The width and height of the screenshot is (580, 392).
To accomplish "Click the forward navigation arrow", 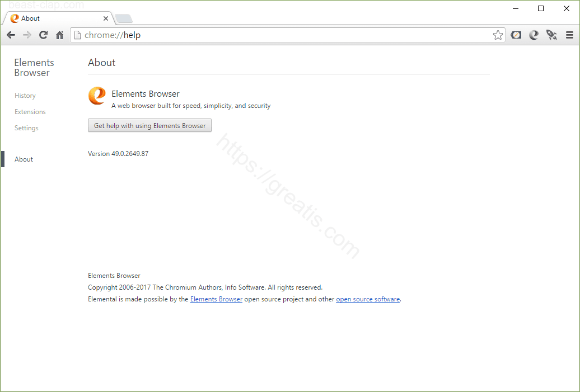I will pos(26,35).
